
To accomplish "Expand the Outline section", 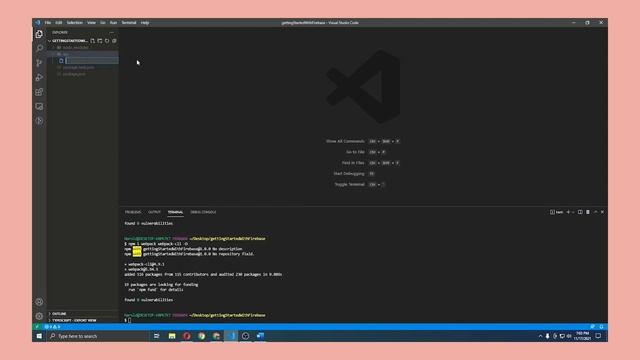I will pyautogui.click(x=83, y=314).
